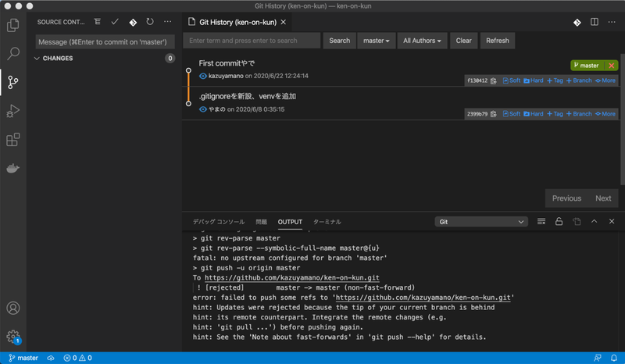Click master branch indicator in status bar
625x364 pixels.
pyautogui.click(x=23, y=358)
